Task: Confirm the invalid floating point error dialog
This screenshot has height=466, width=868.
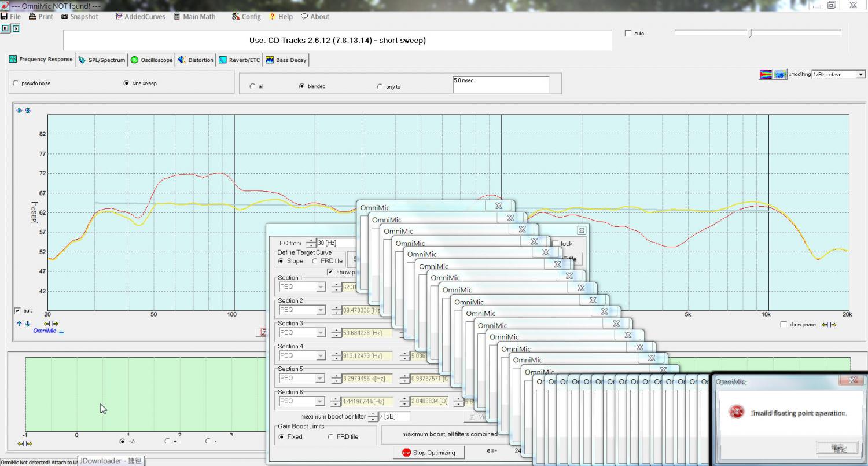Action: pyautogui.click(x=840, y=448)
